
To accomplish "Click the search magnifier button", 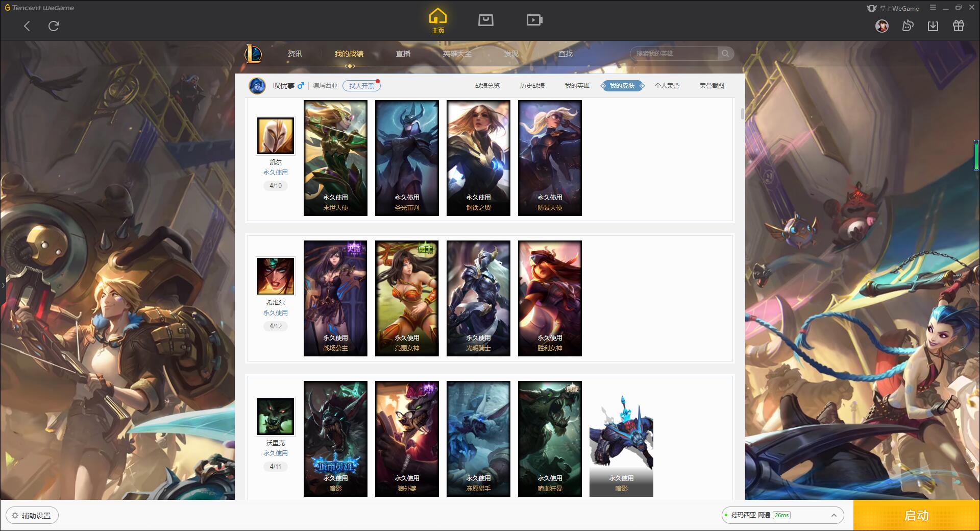I will [725, 54].
